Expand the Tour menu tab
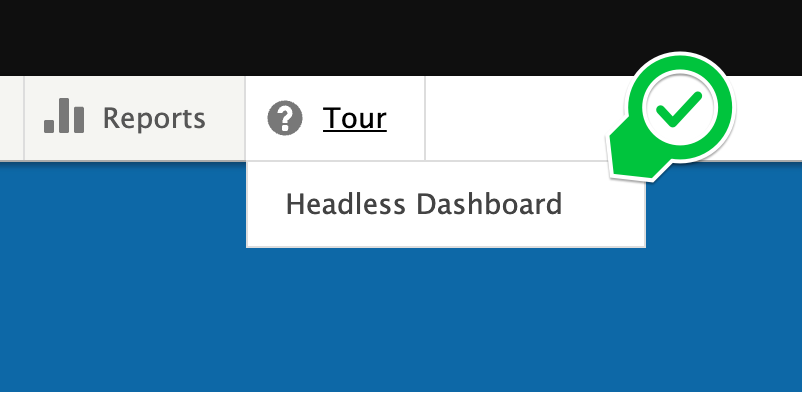This screenshot has height=398, width=802. 336,118
